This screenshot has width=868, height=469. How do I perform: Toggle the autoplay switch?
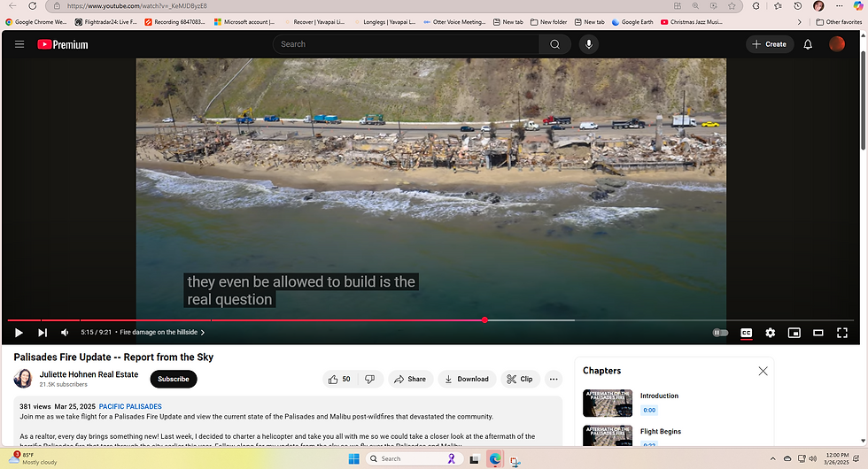(x=719, y=333)
